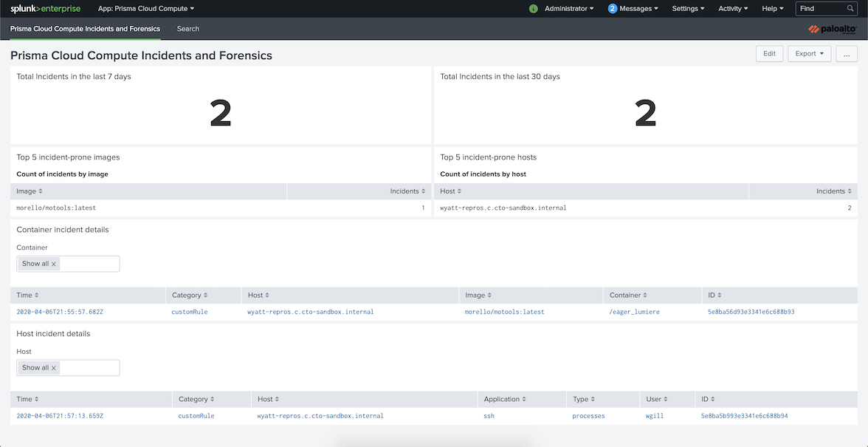Open the Administrator menu
The height and width of the screenshot is (447, 868).
coord(569,9)
